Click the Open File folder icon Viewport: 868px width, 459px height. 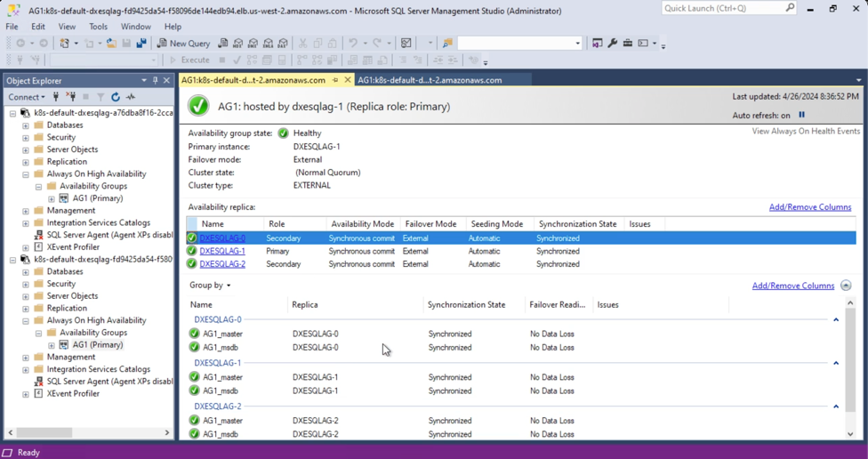pyautogui.click(x=111, y=44)
